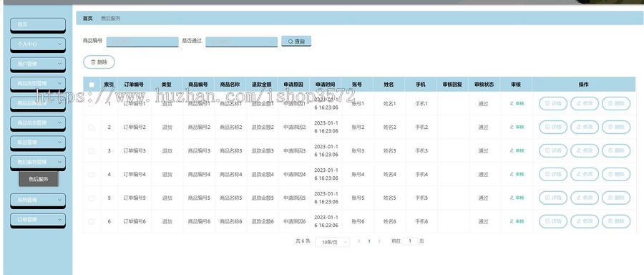The height and width of the screenshot is (275, 644).
Task: Collapse 售后服务管理 sidebar menu
Action: tap(38, 162)
